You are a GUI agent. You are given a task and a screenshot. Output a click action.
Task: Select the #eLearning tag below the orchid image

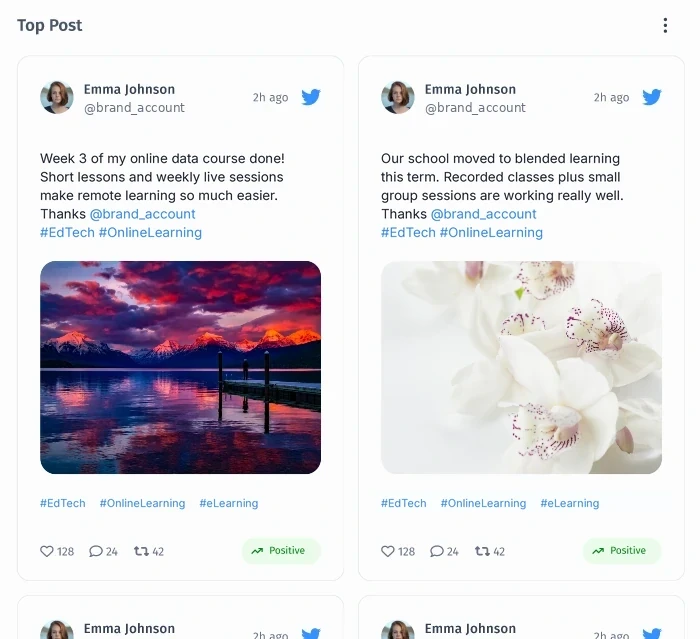[x=570, y=503]
